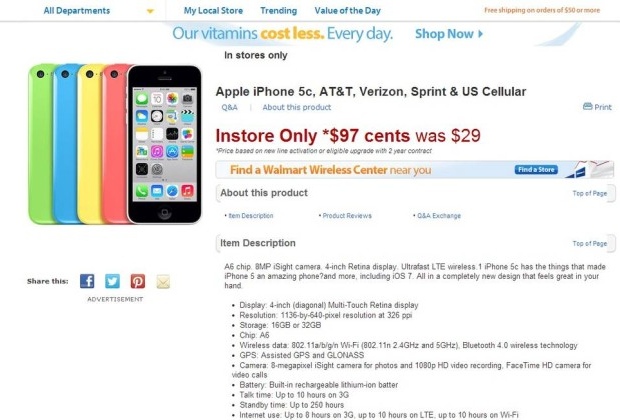The image size is (620, 420).
Task: Click the Print printer icon
Action: [588, 106]
